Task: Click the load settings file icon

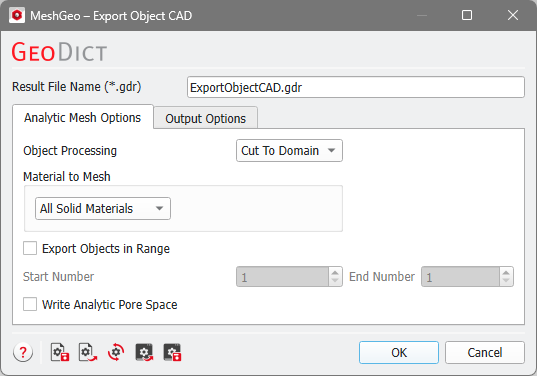Action: (x=88, y=352)
